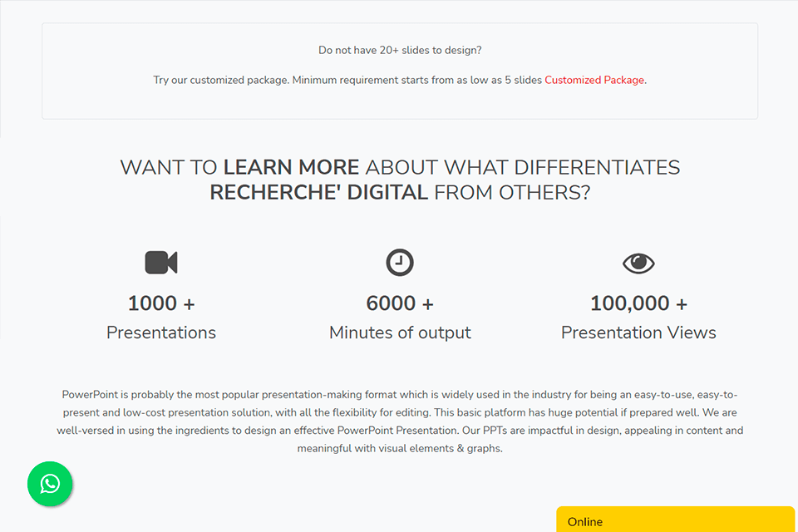Click the '1000 +' statistic number
The height and width of the screenshot is (532, 798).
pyautogui.click(x=161, y=303)
